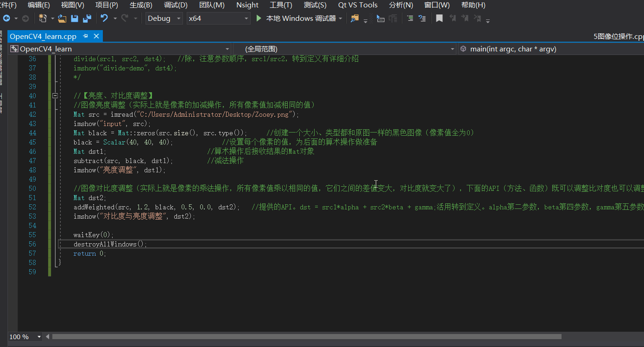Viewport: 644px width, 347px height.
Task: Click the return 0; statement
Action: 89,253
